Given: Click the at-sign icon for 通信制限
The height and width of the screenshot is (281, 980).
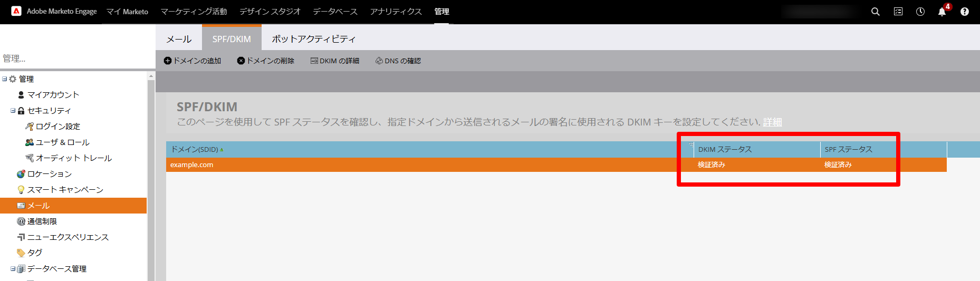Looking at the screenshot, I should [21, 221].
